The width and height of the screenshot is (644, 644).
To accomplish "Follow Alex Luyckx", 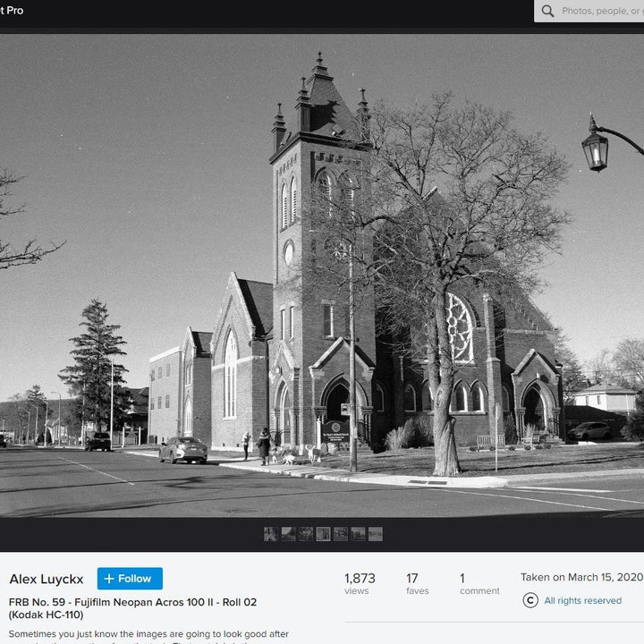I will click(130, 579).
